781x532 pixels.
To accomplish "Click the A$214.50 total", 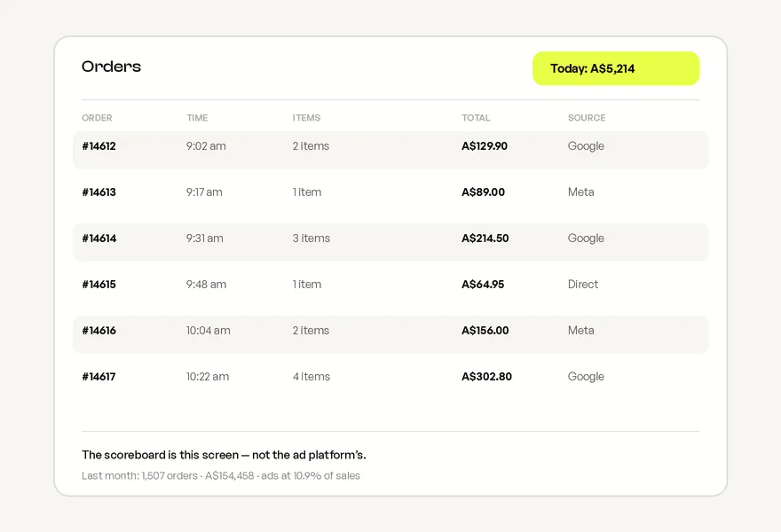I will pyautogui.click(x=485, y=239).
